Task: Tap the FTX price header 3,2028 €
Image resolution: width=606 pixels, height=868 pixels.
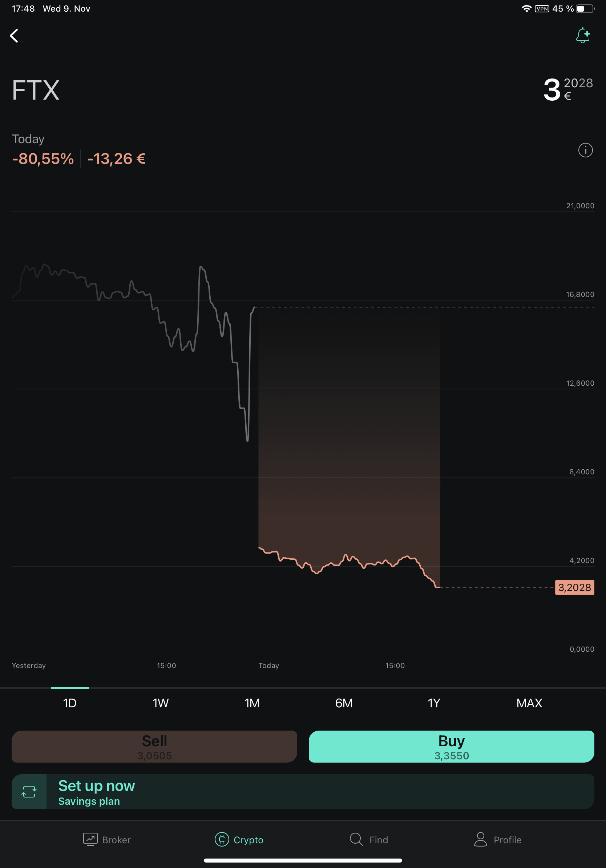Action: tap(567, 89)
